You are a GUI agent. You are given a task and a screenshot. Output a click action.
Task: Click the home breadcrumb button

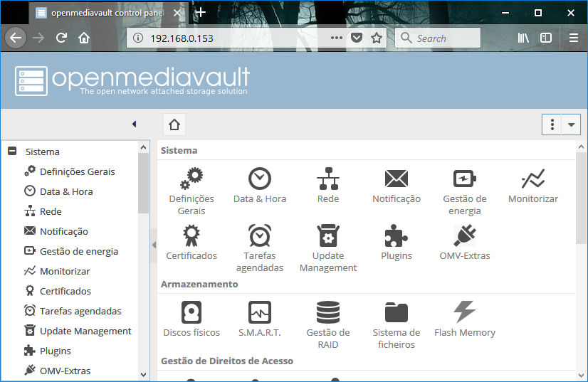coord(174,124)
